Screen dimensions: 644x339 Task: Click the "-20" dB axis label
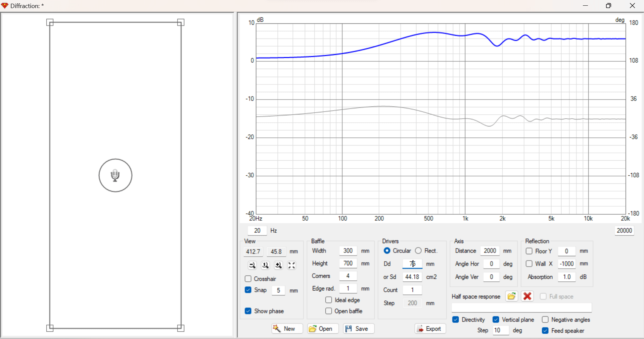250,137
